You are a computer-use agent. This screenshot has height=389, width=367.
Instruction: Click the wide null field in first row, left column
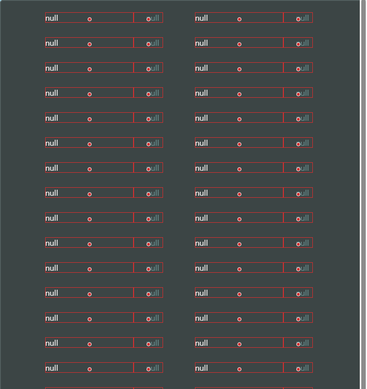coord(89,18)
